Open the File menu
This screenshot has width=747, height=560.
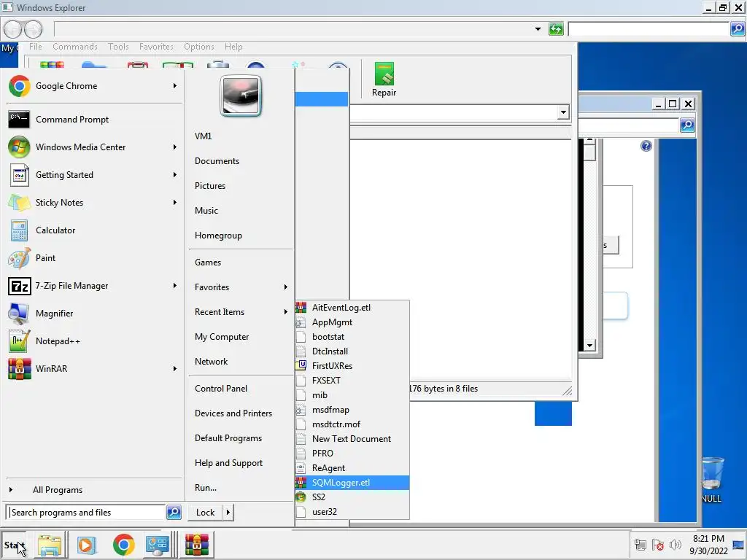pos(35,47)
